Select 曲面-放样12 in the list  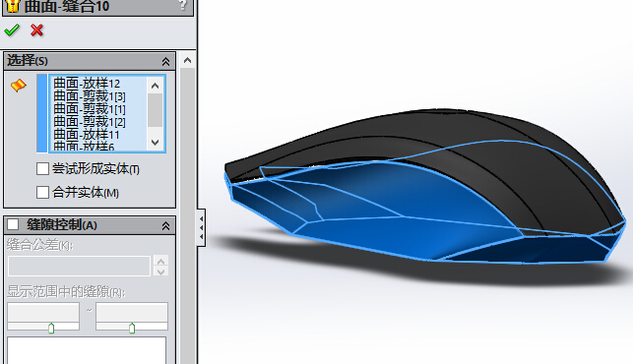pos(87,84)
